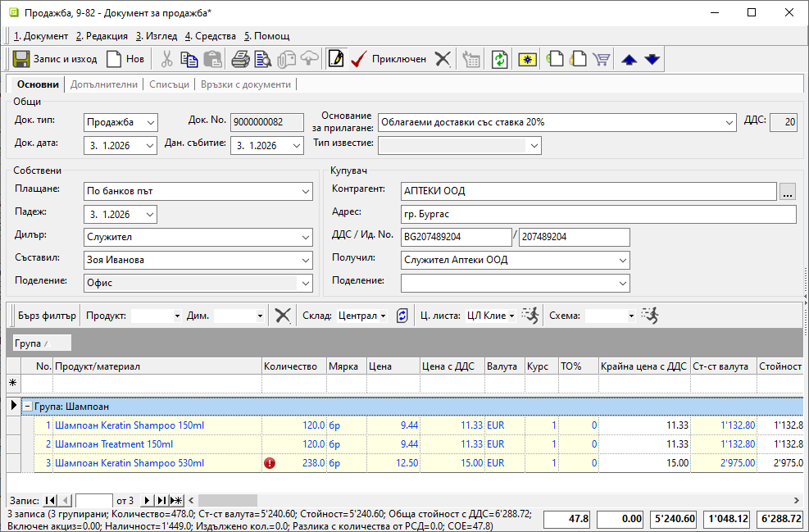
Task: Click the print icon
Action: click(x=240, y=59)
